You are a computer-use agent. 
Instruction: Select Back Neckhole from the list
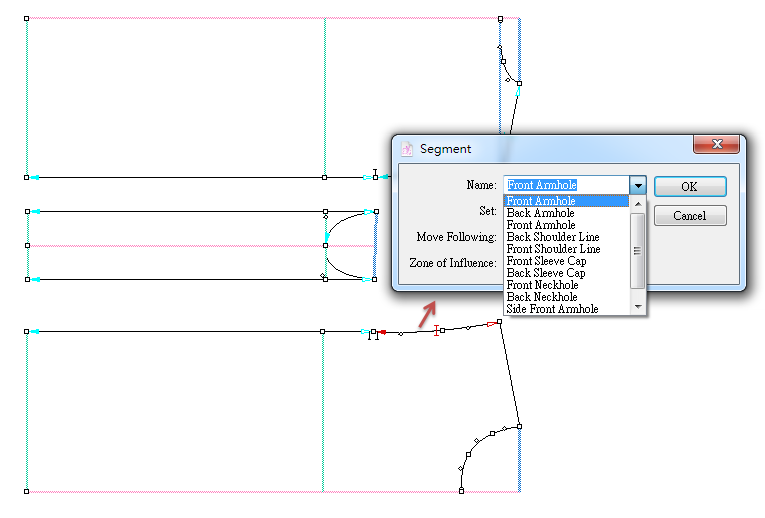tap(542, 297)
